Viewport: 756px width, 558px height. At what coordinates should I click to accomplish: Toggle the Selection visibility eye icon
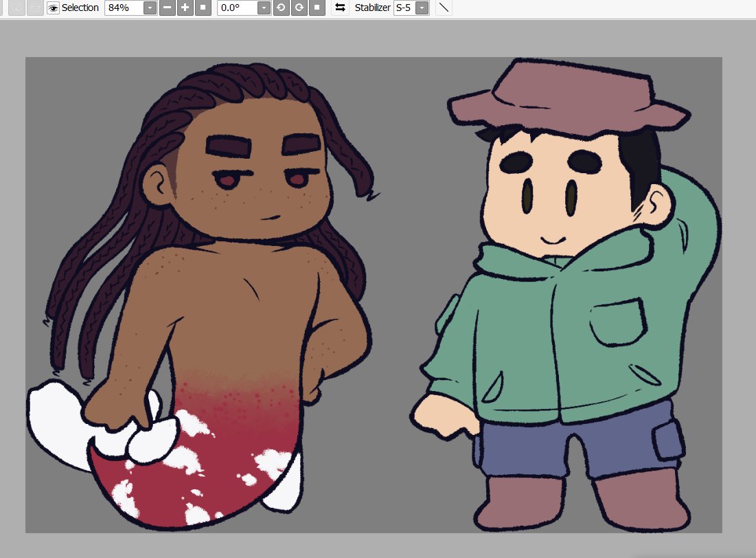(x=53, y=8)
